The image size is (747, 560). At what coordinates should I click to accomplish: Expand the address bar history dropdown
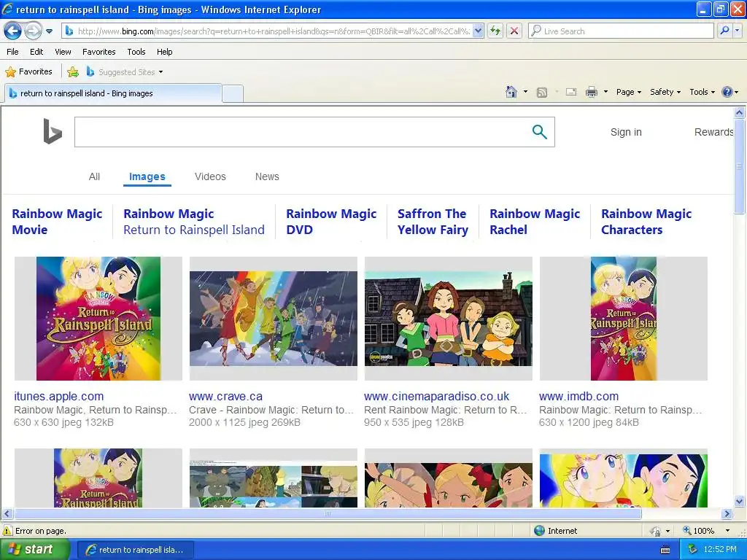[x=479, y=31]
